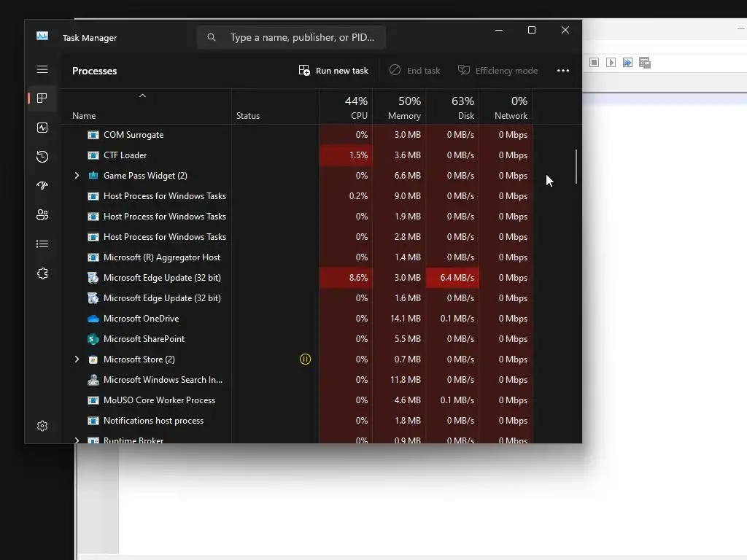This screenshot has height=560, width=747.
Task: Click the process list vertical scrollbar thumb
Action: point(576,167)
